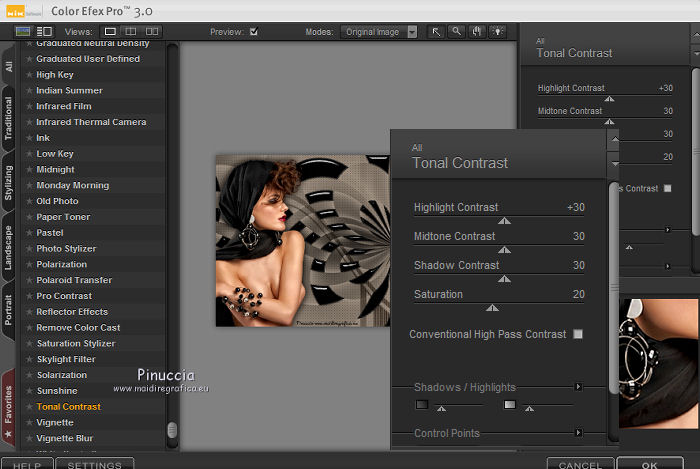Favorite the Pastel filter star
This screenshot has height=469, width=700.
[29, 233]
